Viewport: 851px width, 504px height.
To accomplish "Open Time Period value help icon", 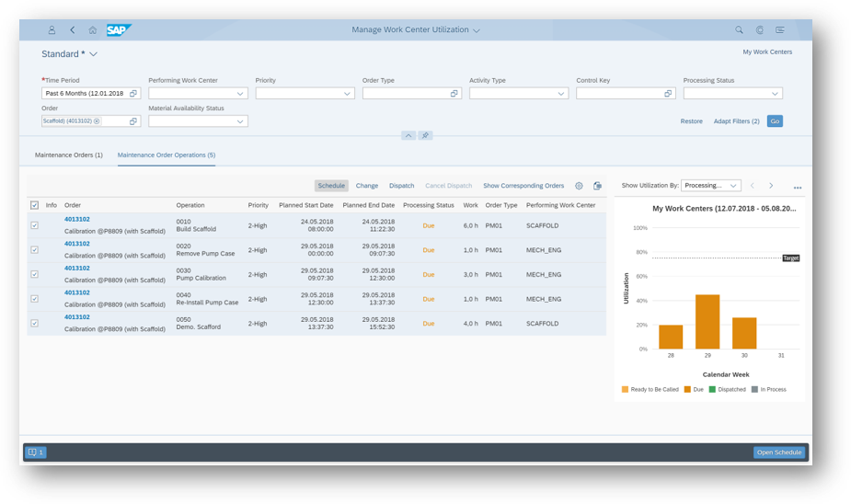I will [x=133, y=93].
